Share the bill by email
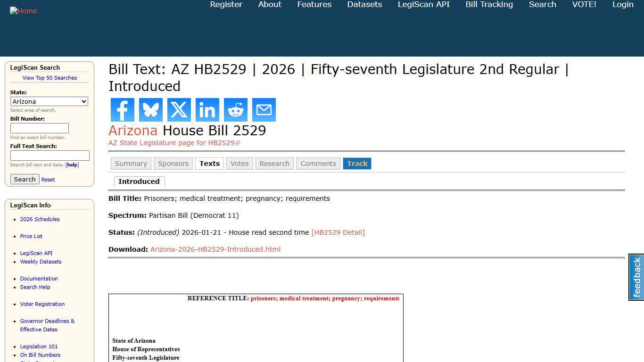 (x=264, y=109)
